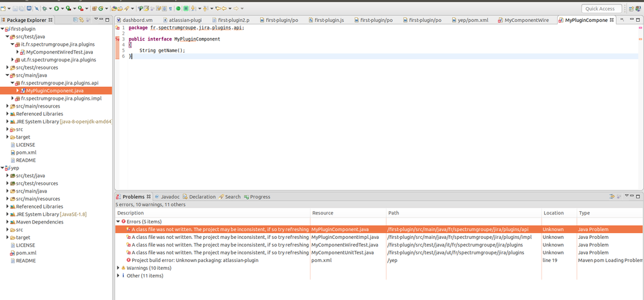Collapse the yep project node
Viewport: 644px width, 300px height.
point(3,168)
